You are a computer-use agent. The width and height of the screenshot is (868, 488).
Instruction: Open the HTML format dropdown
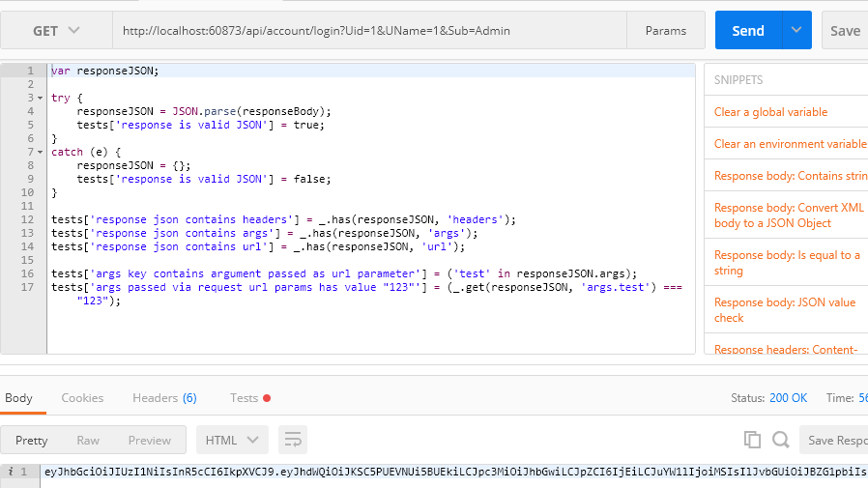[232, 440]
